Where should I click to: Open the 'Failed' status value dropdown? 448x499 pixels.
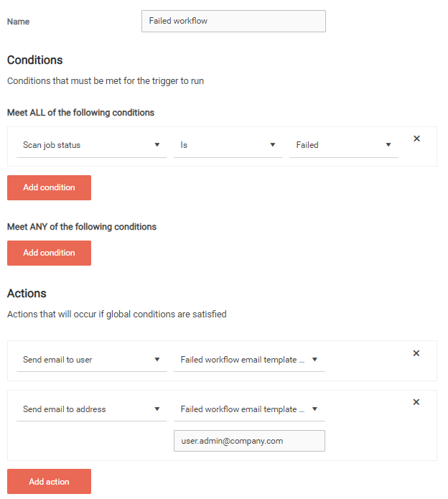click(x=343, y=145)
